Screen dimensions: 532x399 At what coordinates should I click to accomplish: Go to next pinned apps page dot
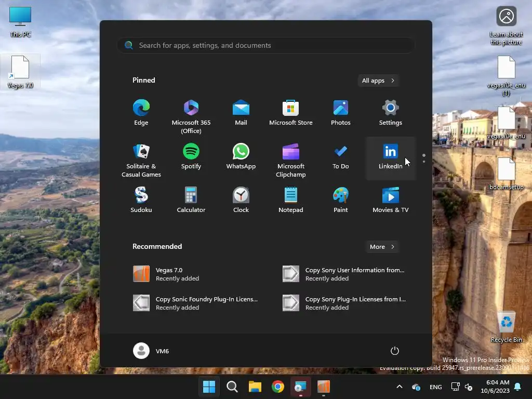[x=424, y=162]
